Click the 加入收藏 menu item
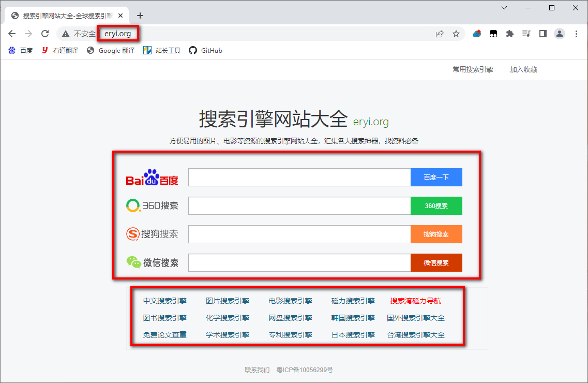 point(523,69)
